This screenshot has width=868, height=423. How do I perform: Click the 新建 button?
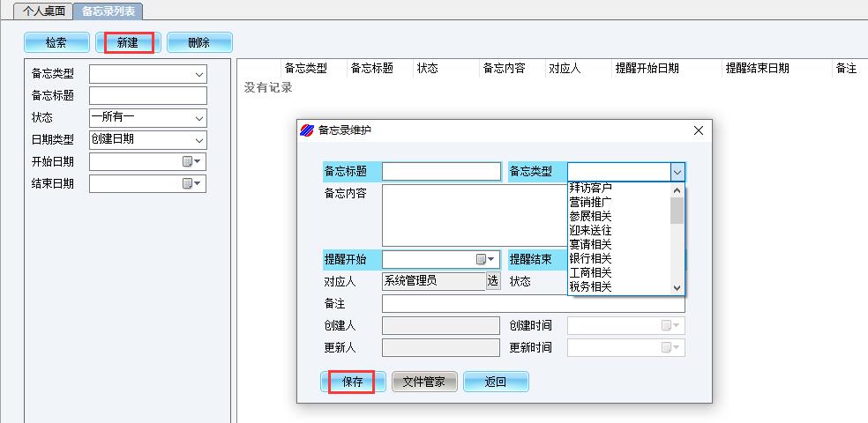coord(128,42)
